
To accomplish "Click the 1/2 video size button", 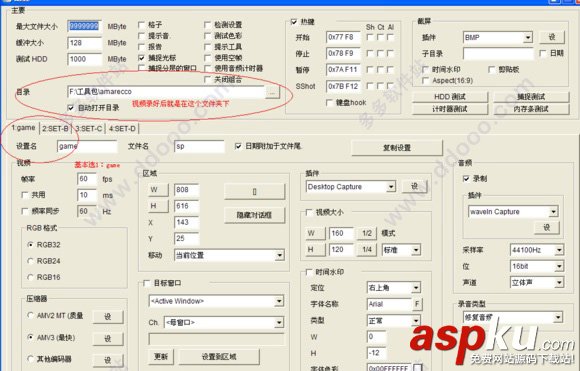I will pos(367,233).
